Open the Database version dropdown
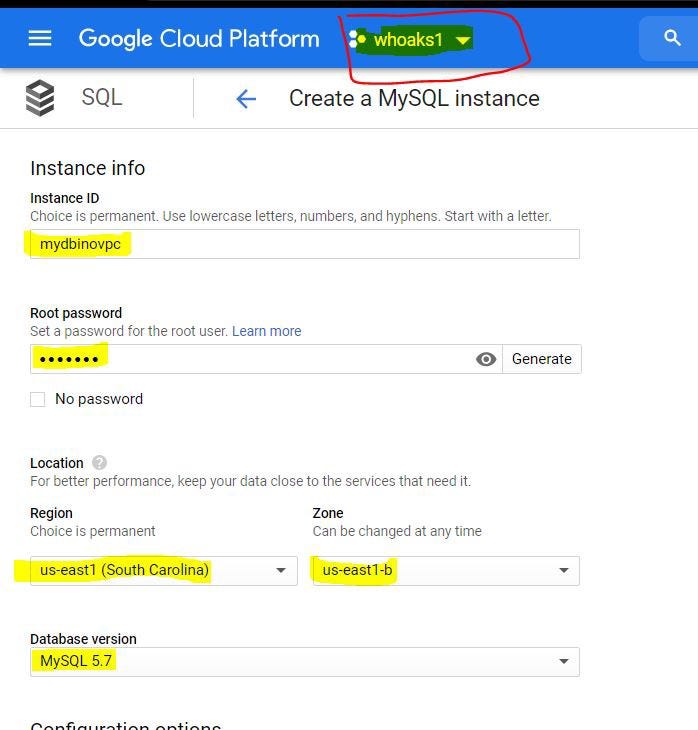698x730 pixels. coord(305,662)
